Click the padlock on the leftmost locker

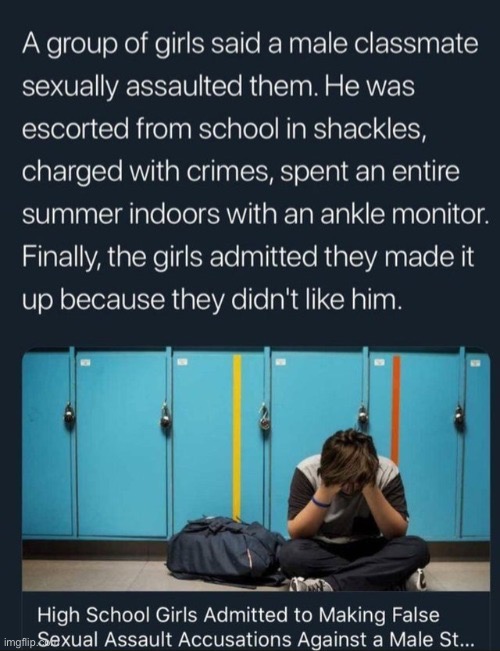tap(69, 414)
